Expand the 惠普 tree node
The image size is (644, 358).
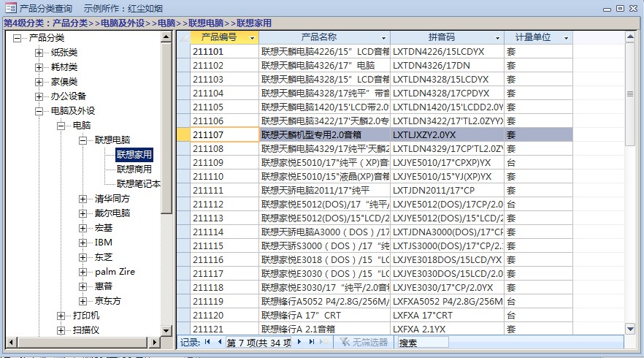tap(83, 286)
